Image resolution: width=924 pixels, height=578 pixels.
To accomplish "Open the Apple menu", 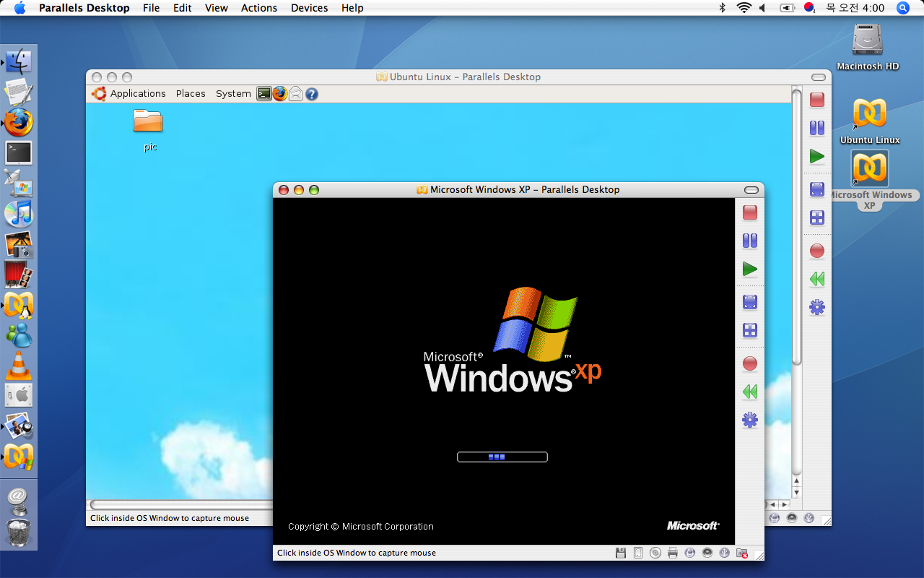I will 19,8.
